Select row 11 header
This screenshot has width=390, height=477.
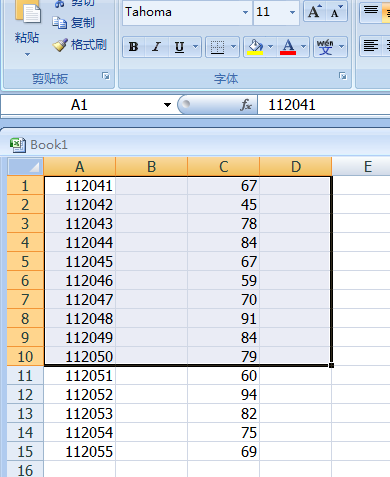(25, 375)
